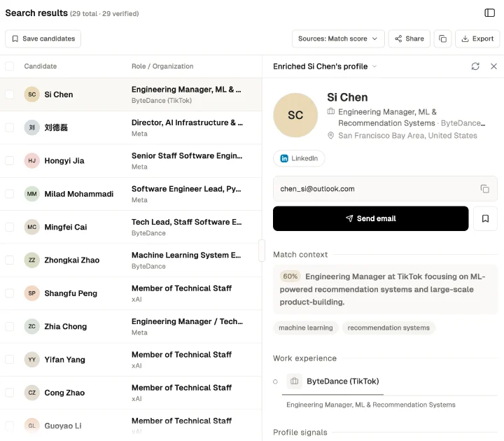Click the large SC profile avatar
The width and height of the screenshot is (504, 441).
[295, 115]
